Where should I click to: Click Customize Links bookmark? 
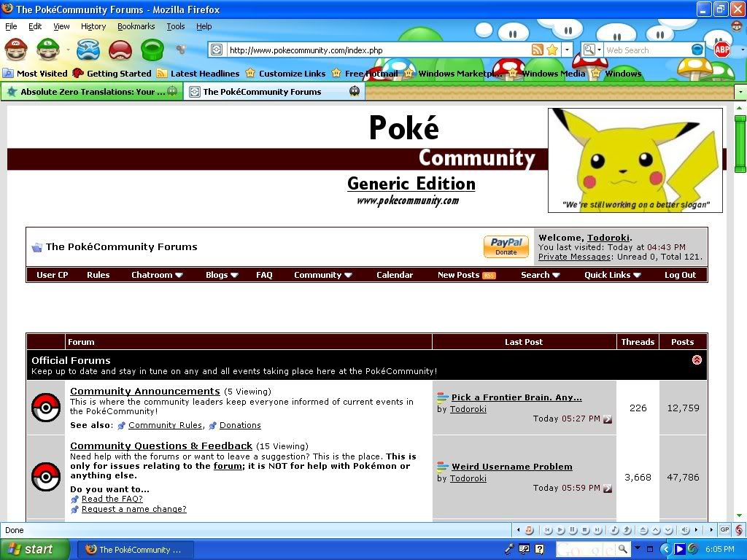point(285,74)
